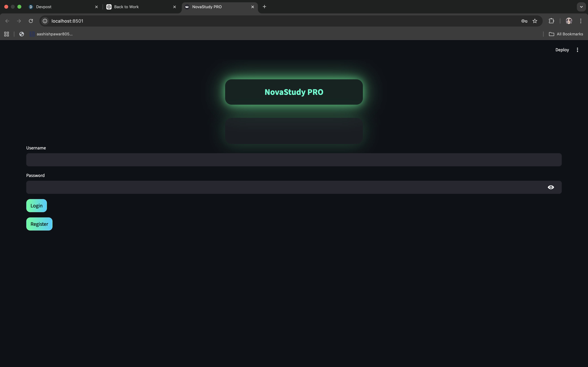View site information icon in address bar
588x367 pixels.
click(x=45, y=21)
